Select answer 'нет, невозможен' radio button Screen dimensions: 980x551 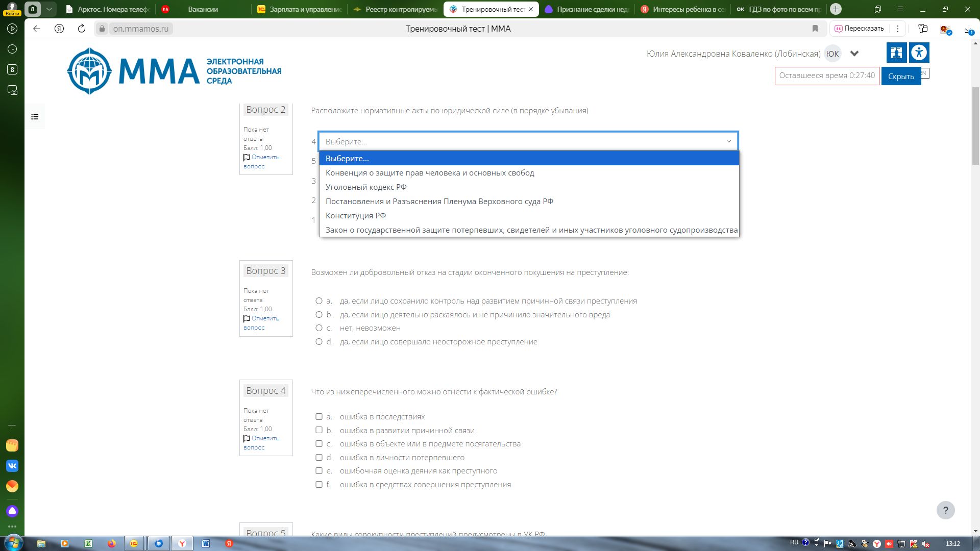pyautogui.click(x=319, y=328)
